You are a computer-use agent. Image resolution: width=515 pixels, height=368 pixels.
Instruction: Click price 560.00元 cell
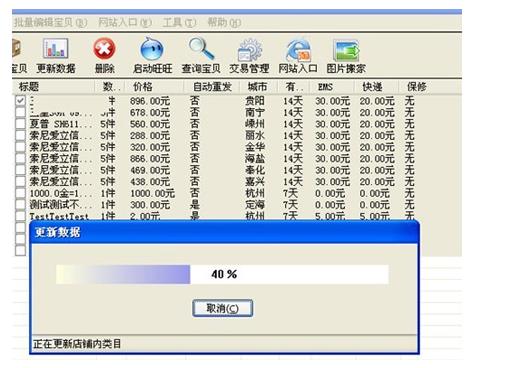click(x=150, y=124)
